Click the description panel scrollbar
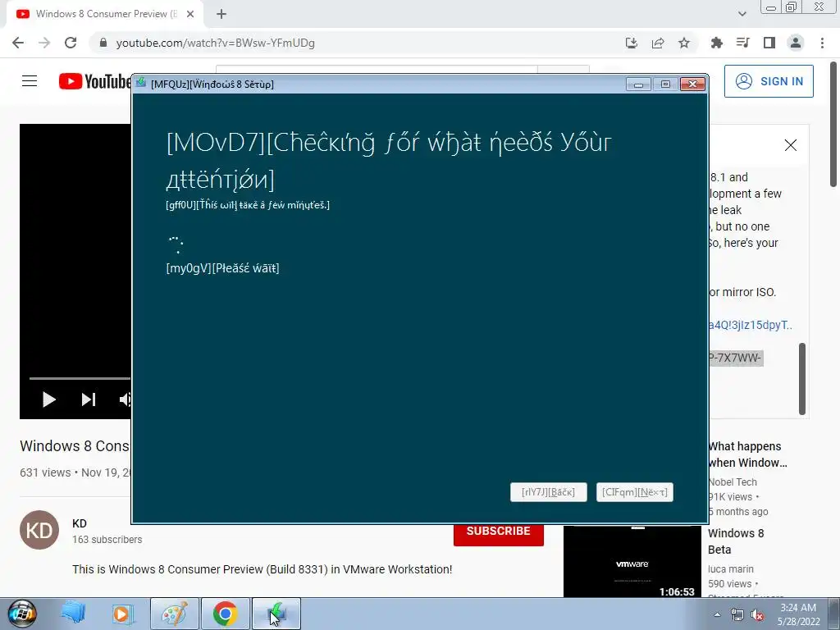Image resolution: width=840 pixels, height=630 pixels. 802,379
